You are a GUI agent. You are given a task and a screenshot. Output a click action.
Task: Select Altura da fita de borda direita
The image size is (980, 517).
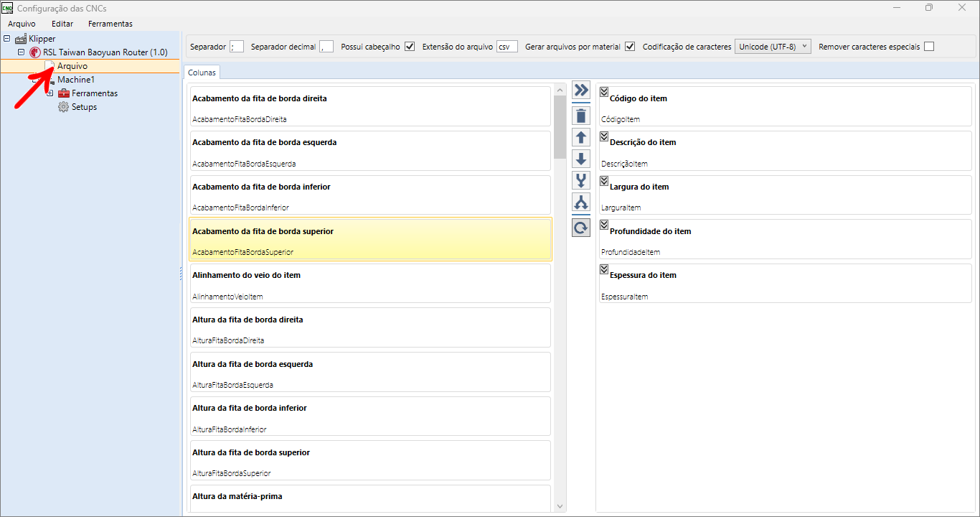coord(370,327)
